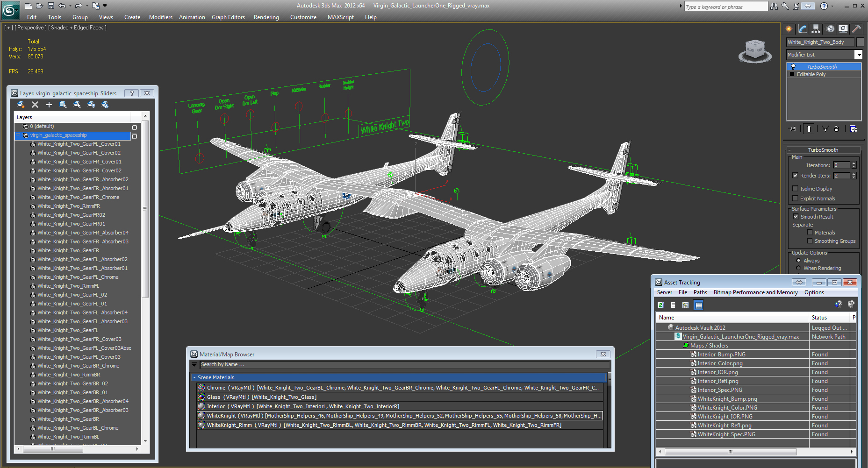Click Highlight Selected Objects' Layers icon
Screen dimensions: 868x468
coord(77,105)
